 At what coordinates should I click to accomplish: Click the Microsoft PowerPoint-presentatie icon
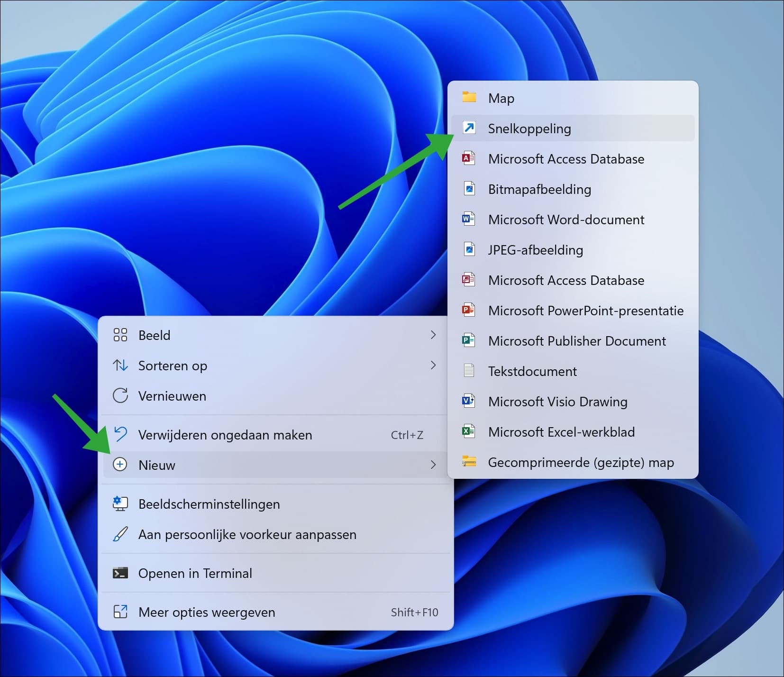tap(469, 310)
